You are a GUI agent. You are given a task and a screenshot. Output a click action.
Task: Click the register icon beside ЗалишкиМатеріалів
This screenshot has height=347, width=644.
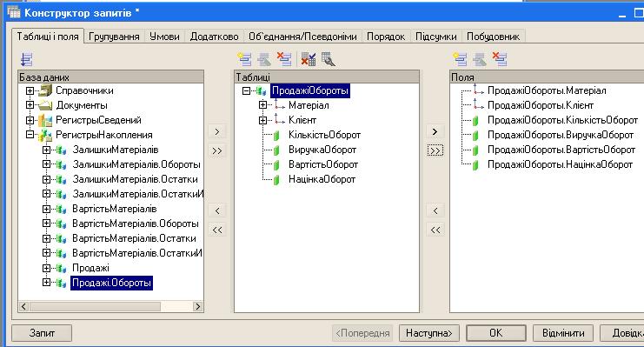click(x=61, y=150)
